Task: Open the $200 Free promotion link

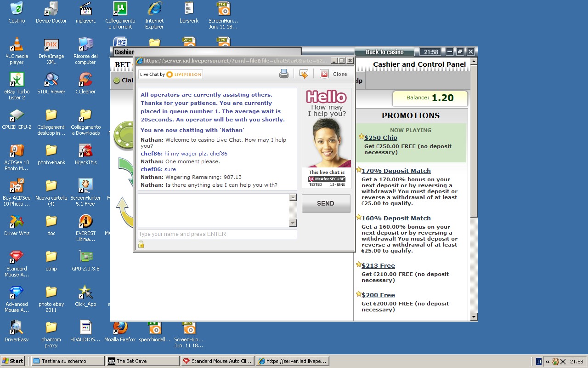Action: 378,295
